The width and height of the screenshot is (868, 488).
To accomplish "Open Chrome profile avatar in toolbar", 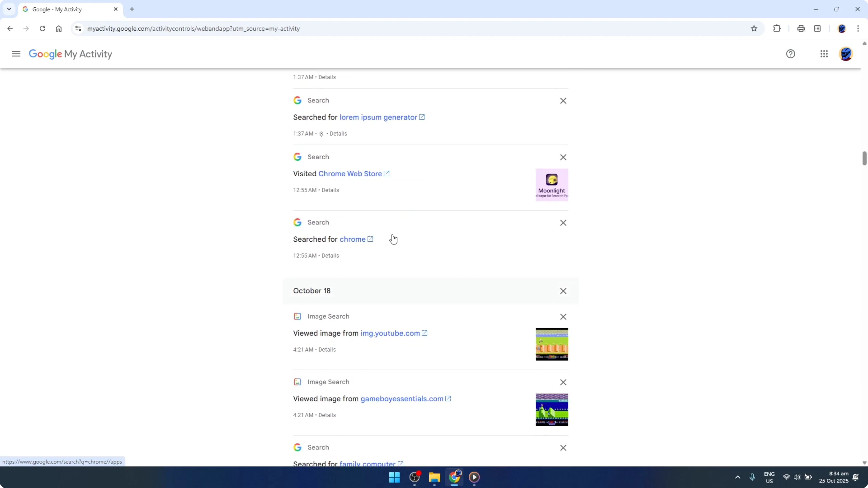I will click(842, 29).
